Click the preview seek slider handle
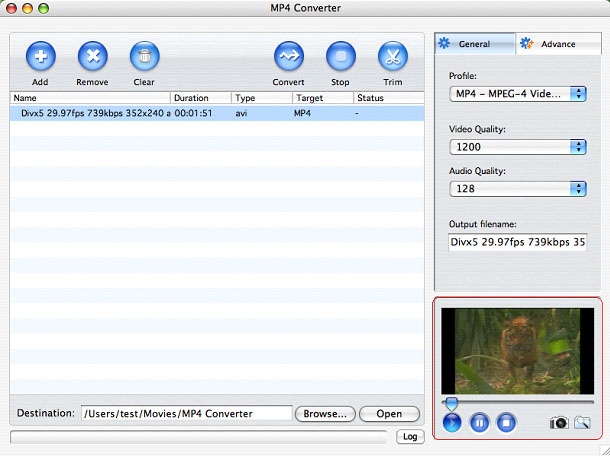 tap(452, 403)
